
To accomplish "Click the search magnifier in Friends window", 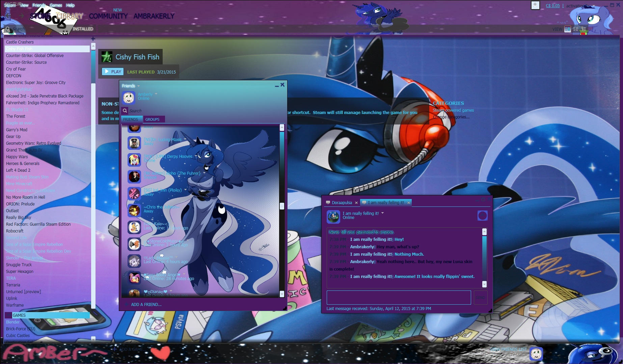I will pyautogui.click(x=125, y=110).
